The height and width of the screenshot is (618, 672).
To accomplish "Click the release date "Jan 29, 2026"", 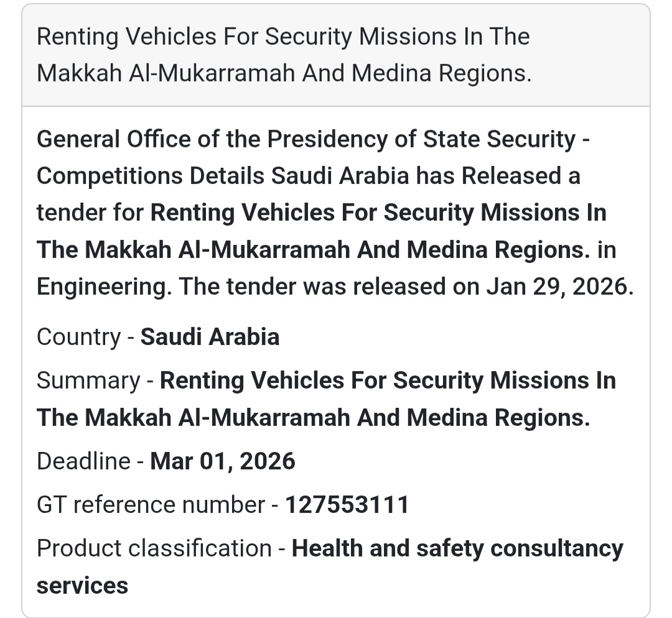I will click(x=556, y=287).
